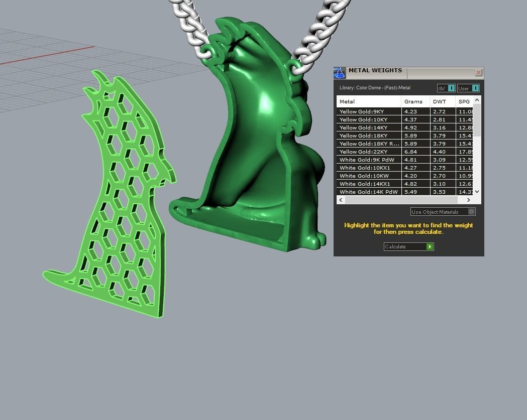Select the Yellow Gold:9KY row
Image resolution: width=527 pixels, height=420 pixels.
coord(404,111)
